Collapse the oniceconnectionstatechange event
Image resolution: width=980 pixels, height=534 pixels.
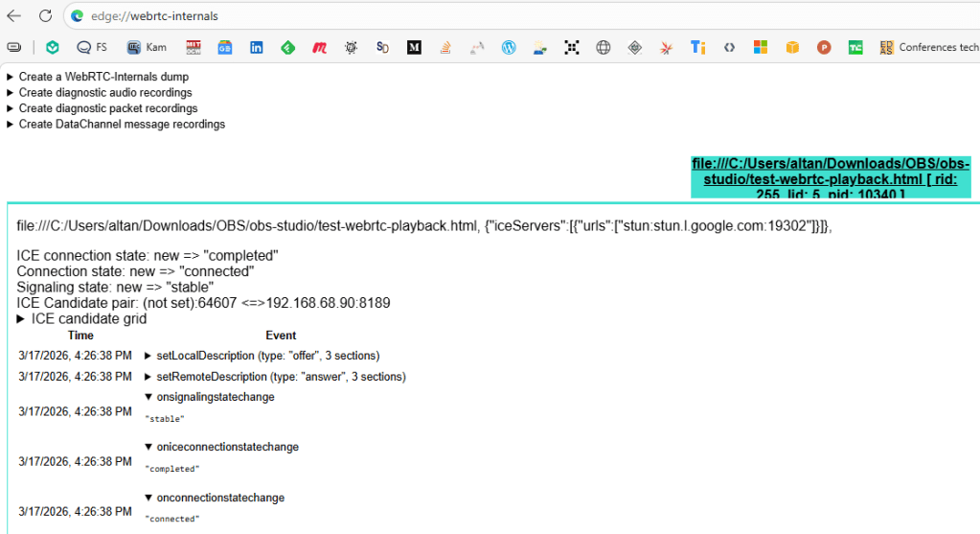[x=220, y=447]
